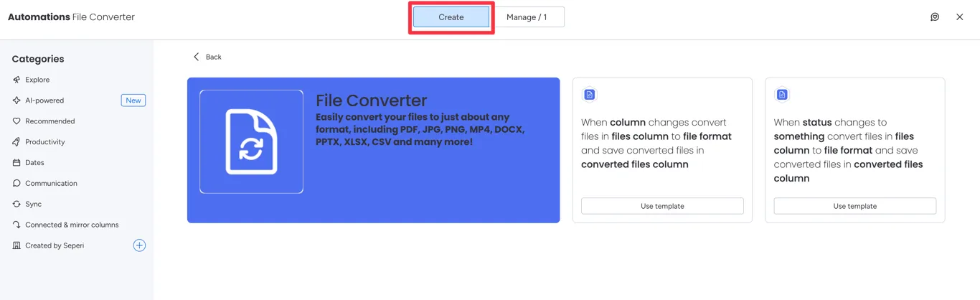Click the File Converter banner title

[372, 100]
